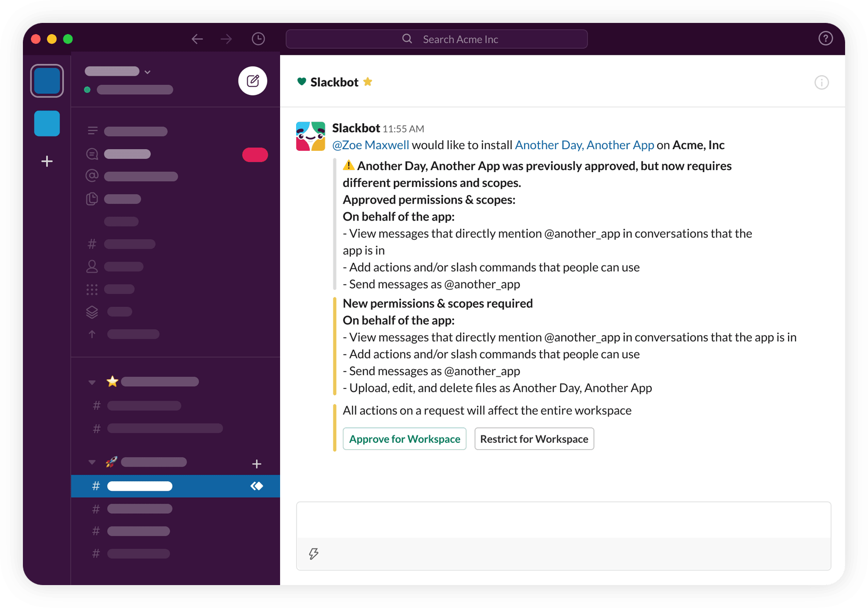This screenshot has width=868, height=608.
Task: Click the shortcuts lightning bolt in message box
Action: 314,554
